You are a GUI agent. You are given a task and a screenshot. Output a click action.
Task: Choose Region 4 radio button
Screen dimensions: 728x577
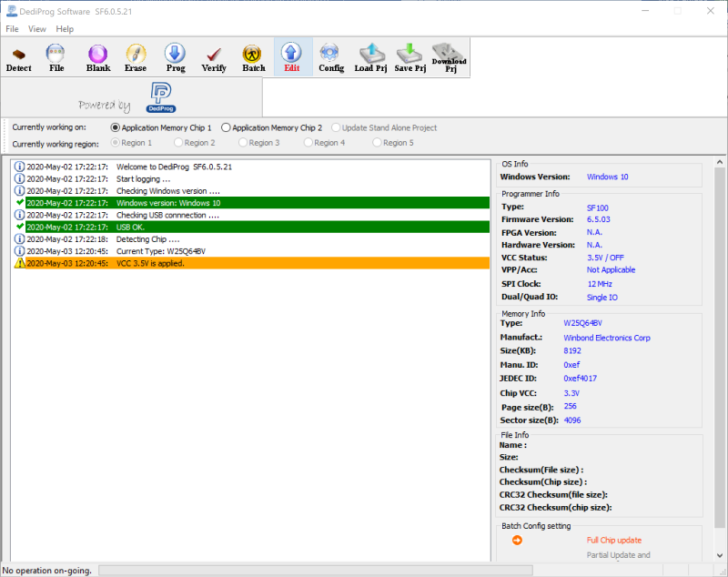tap(308, 143)
